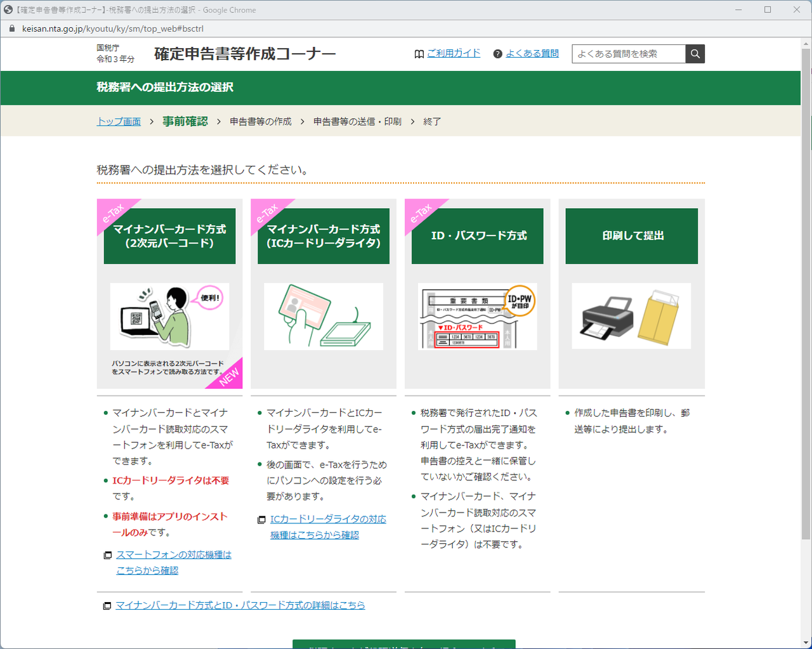Click the printer and envelope illustration

632,317
